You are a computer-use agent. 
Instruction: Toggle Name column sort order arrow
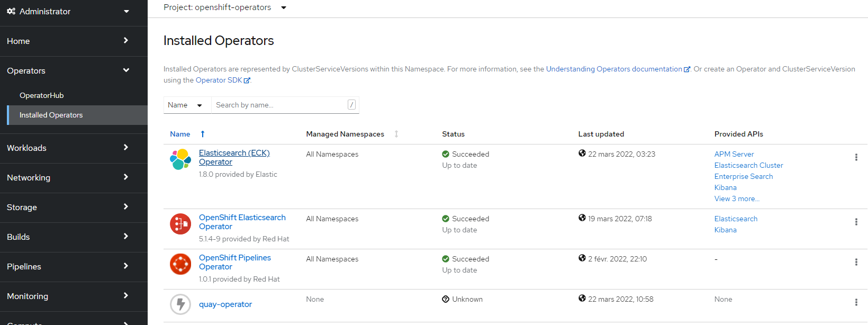(203, 134)
